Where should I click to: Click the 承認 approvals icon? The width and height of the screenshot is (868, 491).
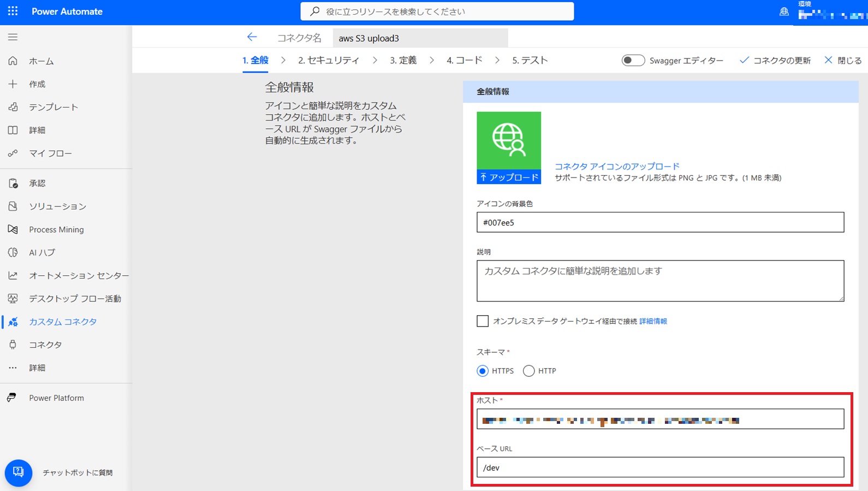(13, 183)
